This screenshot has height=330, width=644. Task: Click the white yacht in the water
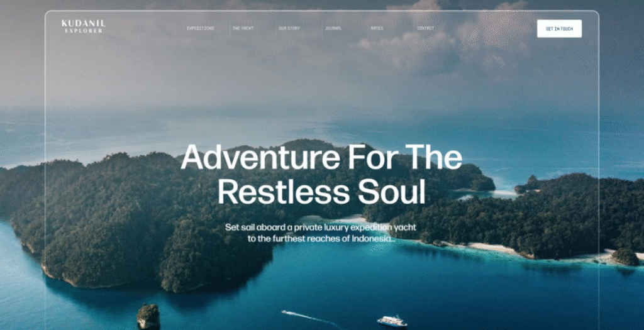click(392, 321)
